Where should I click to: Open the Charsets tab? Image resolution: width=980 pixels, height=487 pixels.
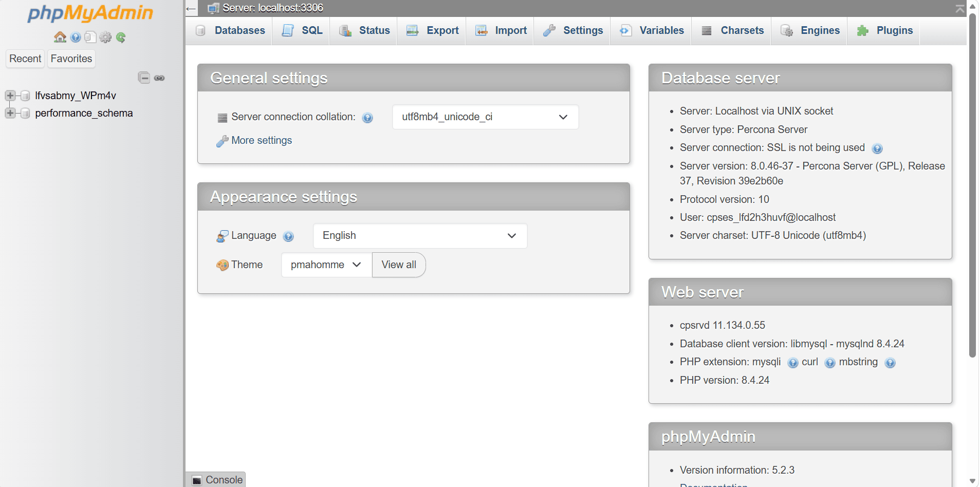[732, 31]
